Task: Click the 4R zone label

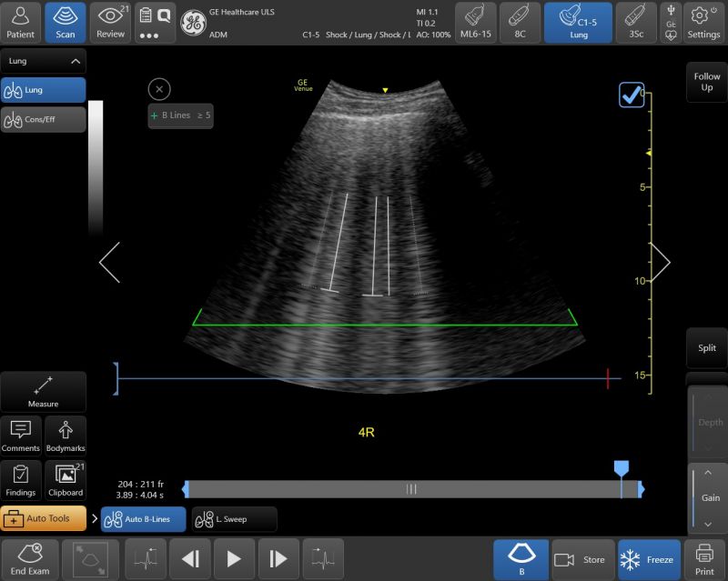Action: (367, 433)
